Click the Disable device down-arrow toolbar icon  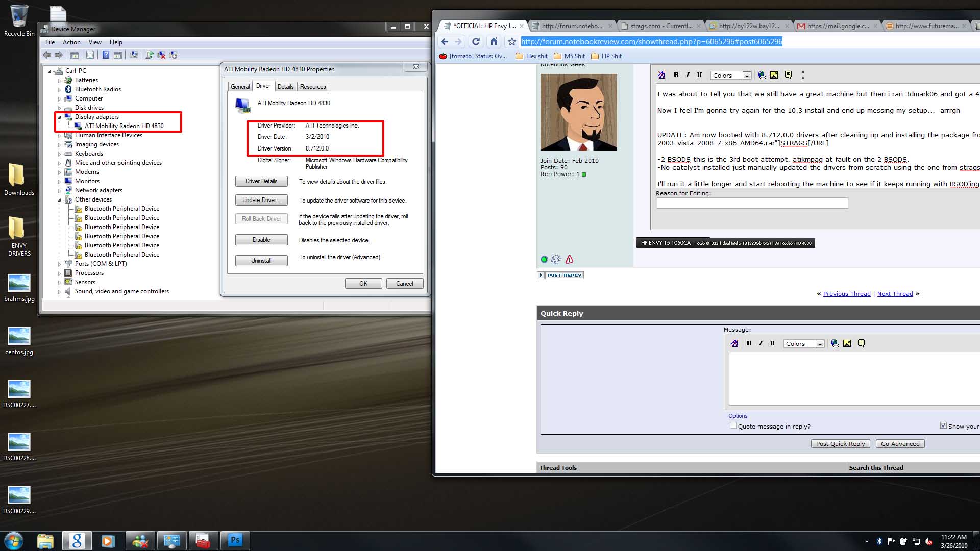pyautogui.click(x=173, y=55)
